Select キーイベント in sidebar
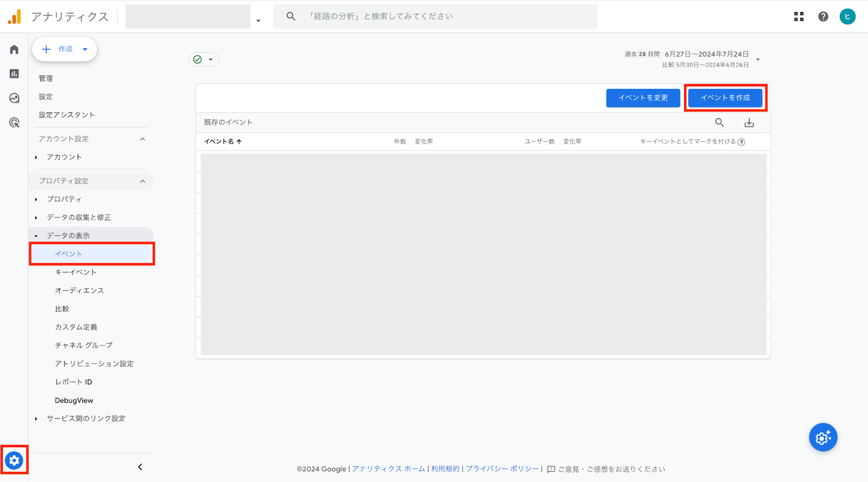 coord(75,272)
